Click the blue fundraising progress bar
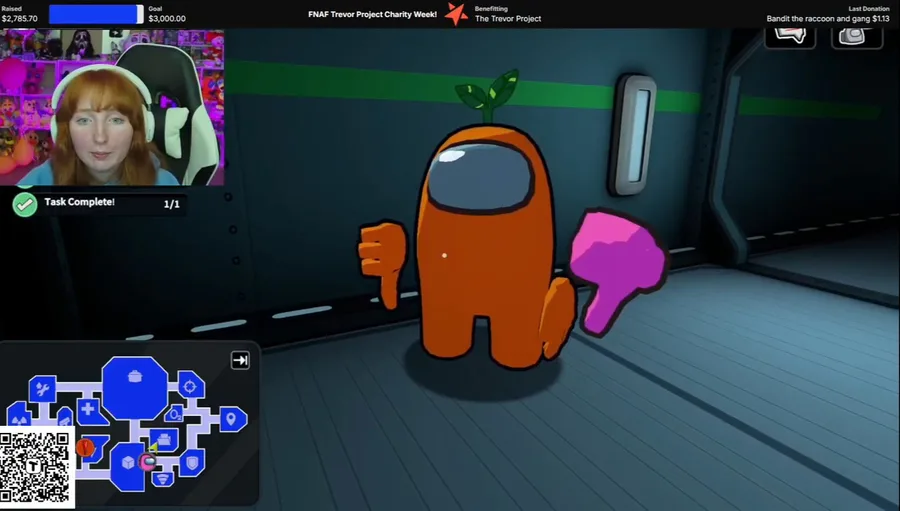900x511 pixels. tap(96, 14)
